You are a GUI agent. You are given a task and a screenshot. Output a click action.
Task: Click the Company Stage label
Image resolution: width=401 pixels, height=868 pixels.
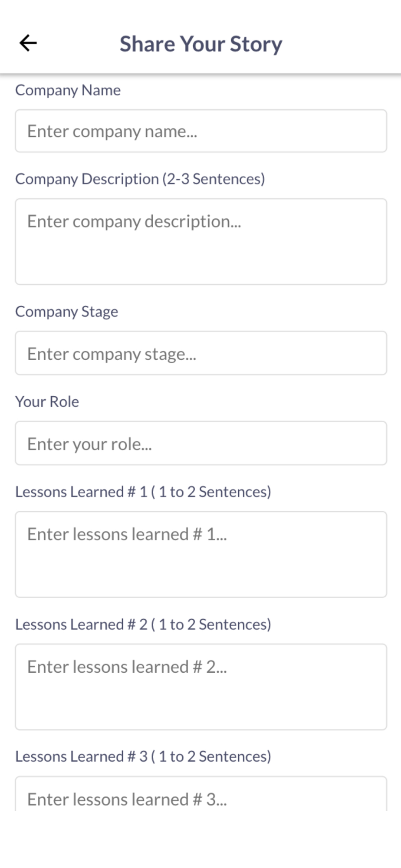pos(66,312)
